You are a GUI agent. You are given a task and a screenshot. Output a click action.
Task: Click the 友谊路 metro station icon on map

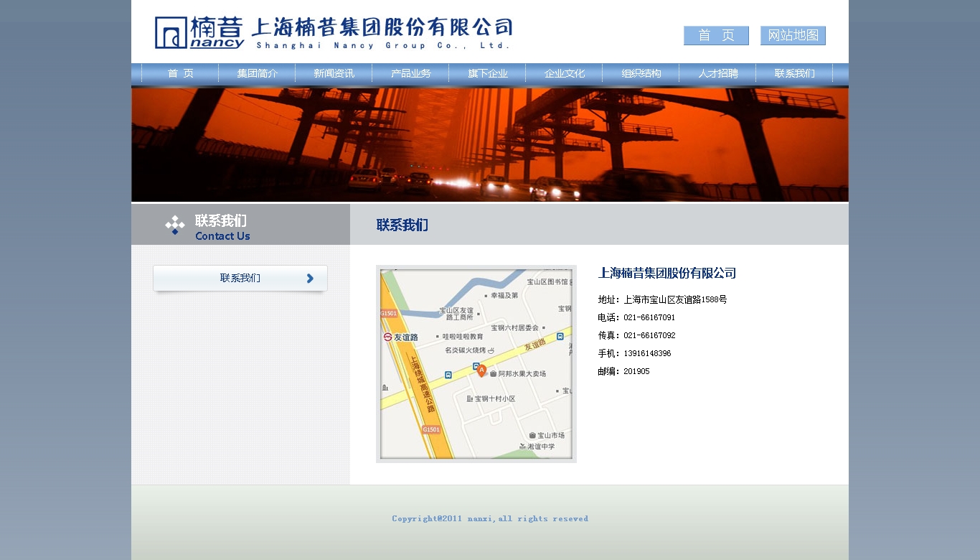[x=387, y=337]
